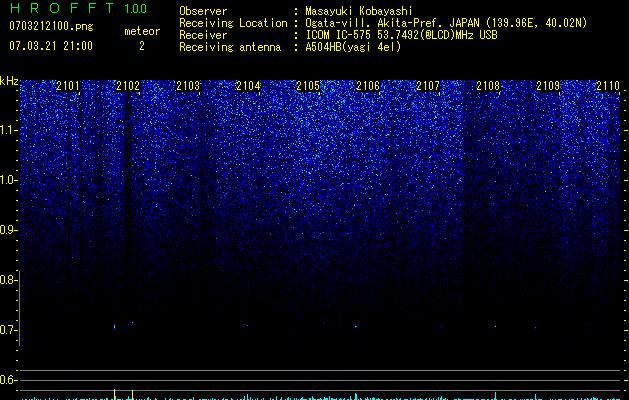Click the 2102 time marker

pyautogui.click(x=128, y=86)
